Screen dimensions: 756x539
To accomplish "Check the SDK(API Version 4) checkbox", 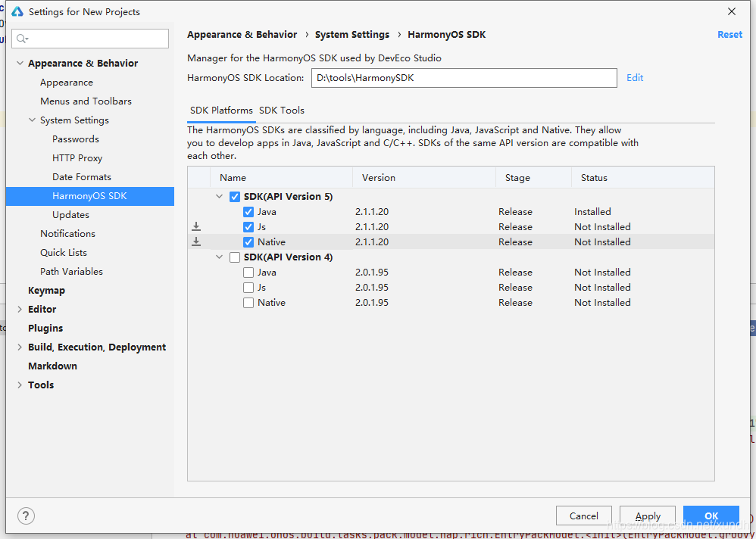I will [x=235, y=257].
